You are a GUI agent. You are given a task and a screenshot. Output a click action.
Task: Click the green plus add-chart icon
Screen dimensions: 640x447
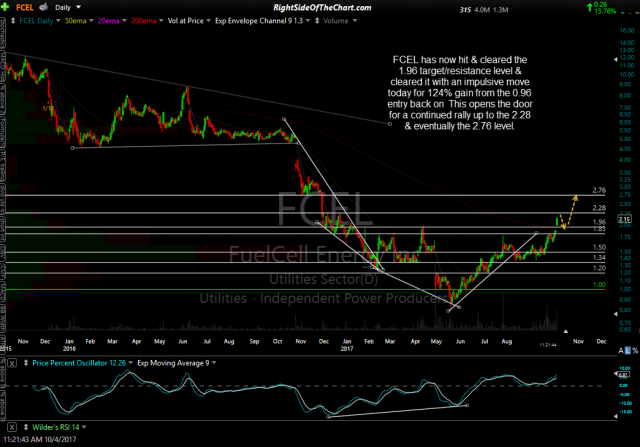tap(5, 7)
